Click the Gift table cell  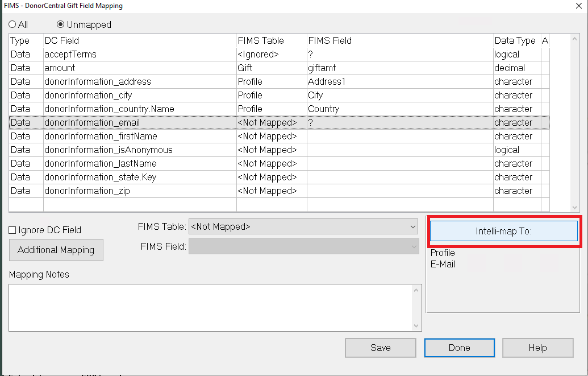tap(272, 68)
